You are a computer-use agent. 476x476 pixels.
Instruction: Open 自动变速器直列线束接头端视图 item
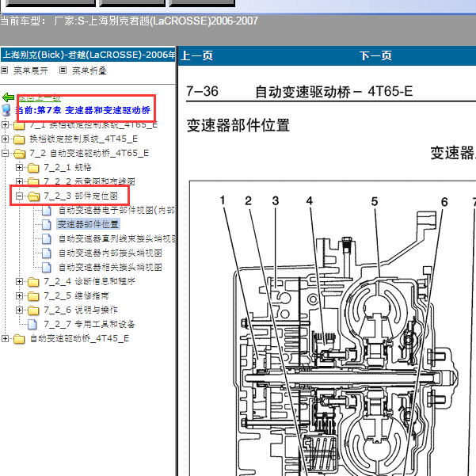pos(117,238)
